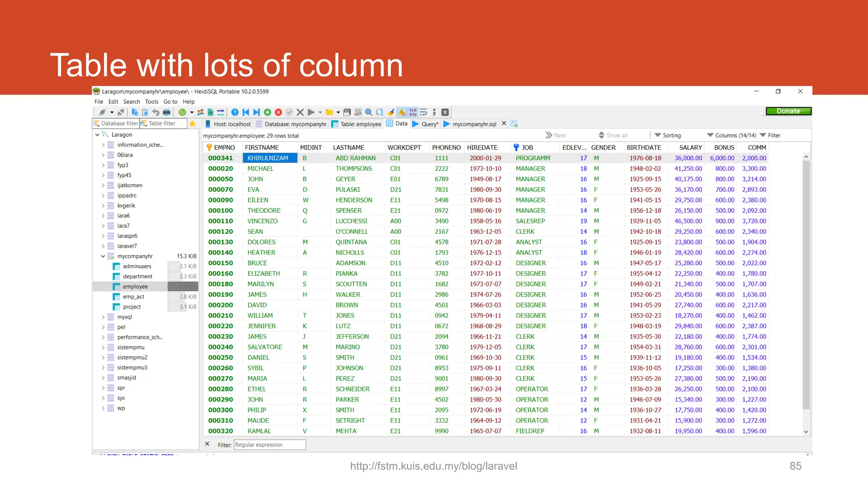Switch to the Host: localhost tab
Viewport: 868px width, 488px height.
228,124
